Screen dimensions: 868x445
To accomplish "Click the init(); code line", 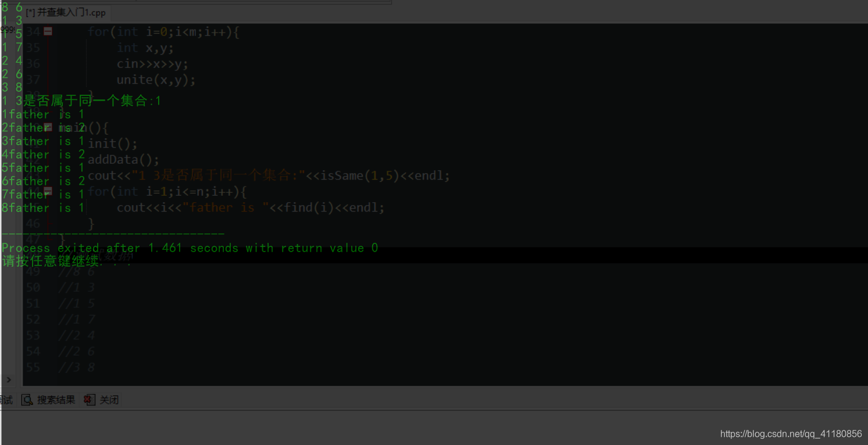I will pos(113,143).
